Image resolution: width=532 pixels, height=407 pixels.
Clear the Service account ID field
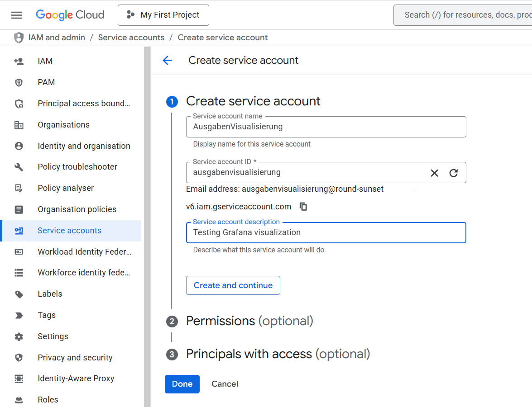pyautogui.click(x=434, y=173)
